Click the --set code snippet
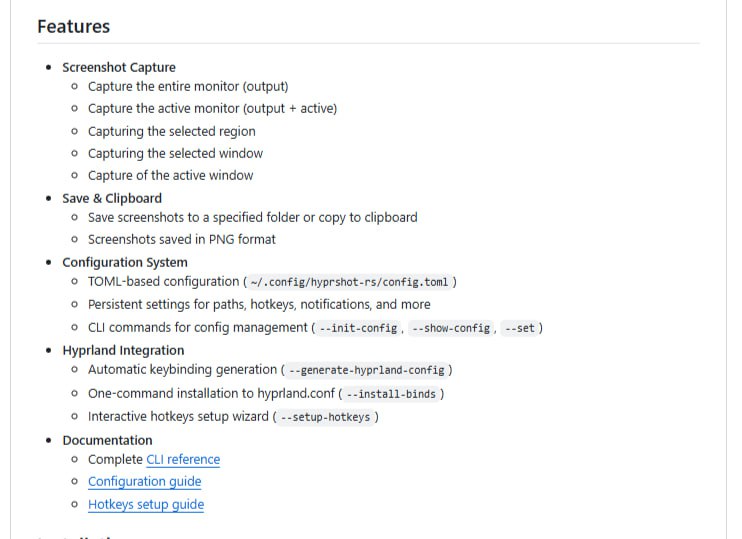The height and width of the screenshot is (539, 742). coord(519,328)
